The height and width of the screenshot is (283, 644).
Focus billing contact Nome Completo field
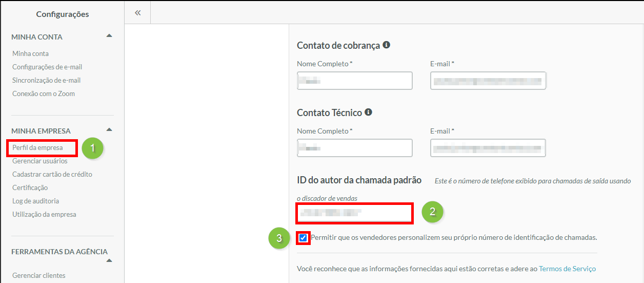tap(355, 81)
